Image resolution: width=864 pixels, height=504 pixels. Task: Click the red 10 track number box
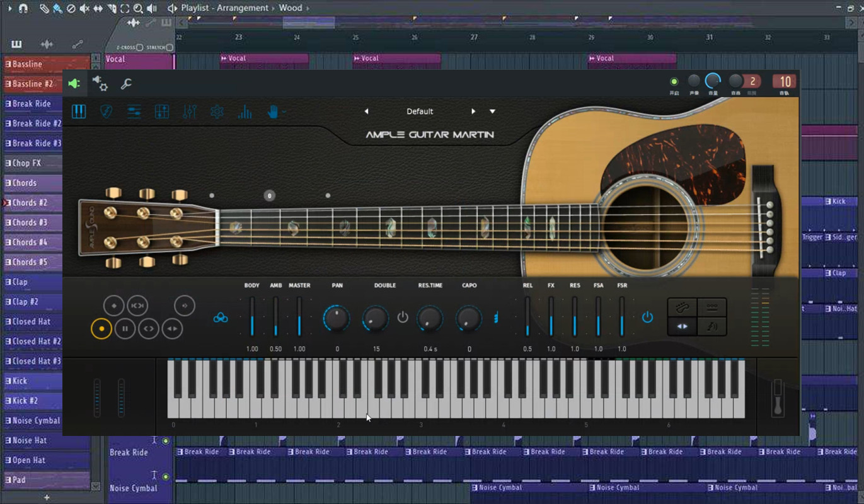click(x=785, y=81)
